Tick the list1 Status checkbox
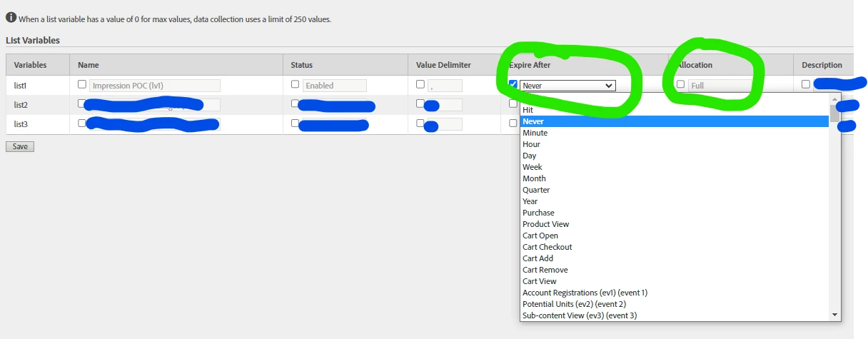 296,84
